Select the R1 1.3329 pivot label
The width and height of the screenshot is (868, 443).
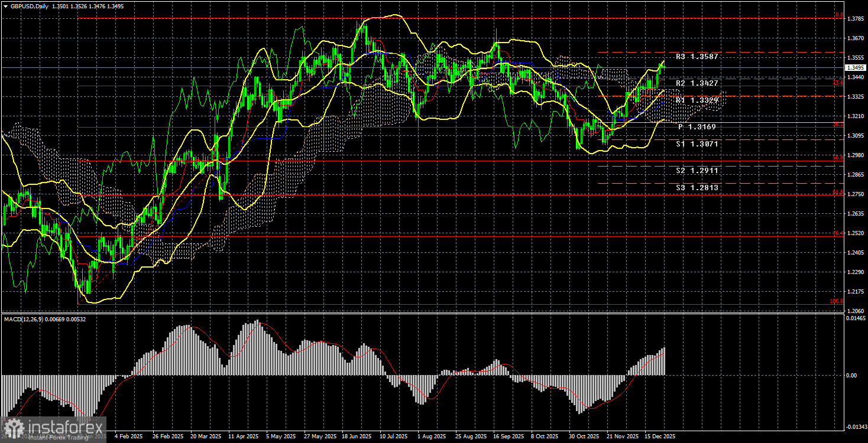pos(697,101)
